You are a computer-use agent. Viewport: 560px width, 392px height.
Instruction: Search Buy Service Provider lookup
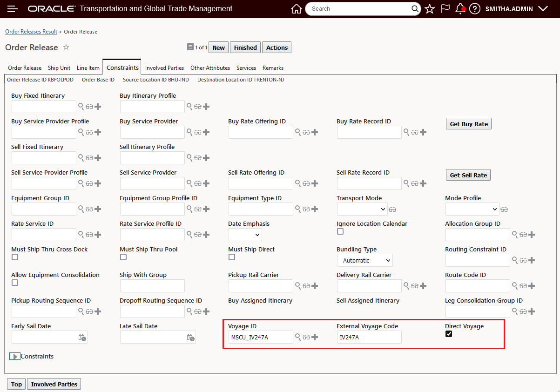click(x=189, y=132)
